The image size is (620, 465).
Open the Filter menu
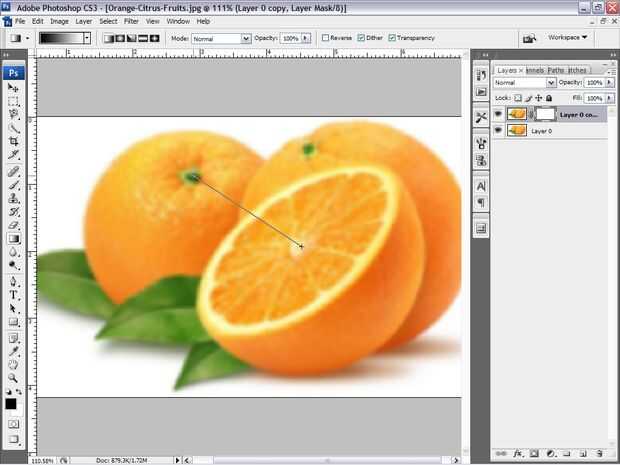[131, 21]
